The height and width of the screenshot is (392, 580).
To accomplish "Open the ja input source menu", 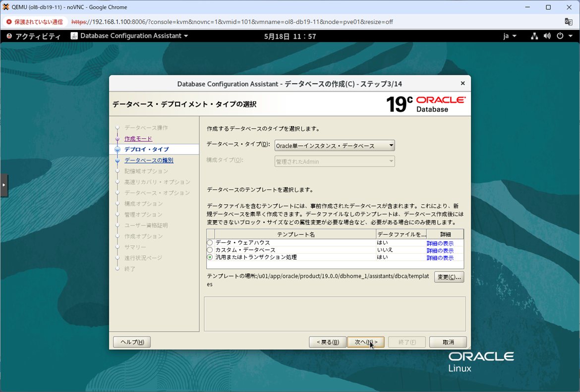I will coord(509,36).
